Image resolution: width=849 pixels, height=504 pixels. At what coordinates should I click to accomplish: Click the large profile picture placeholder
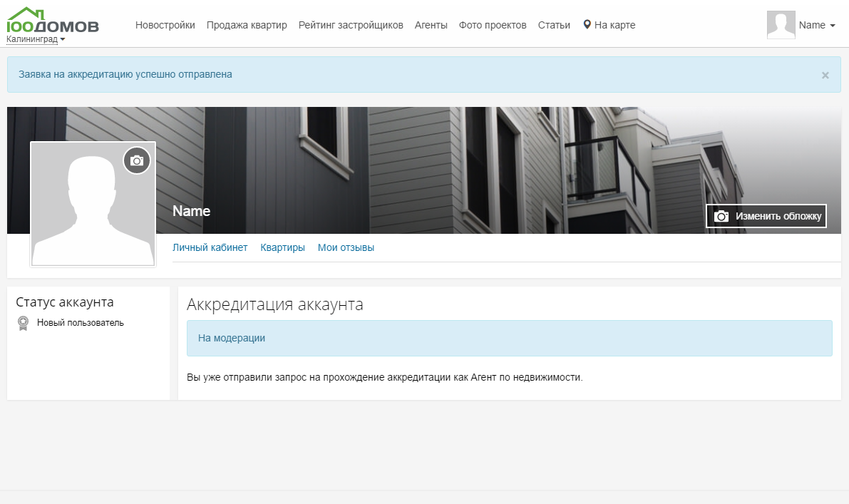(x=93, y=214)
